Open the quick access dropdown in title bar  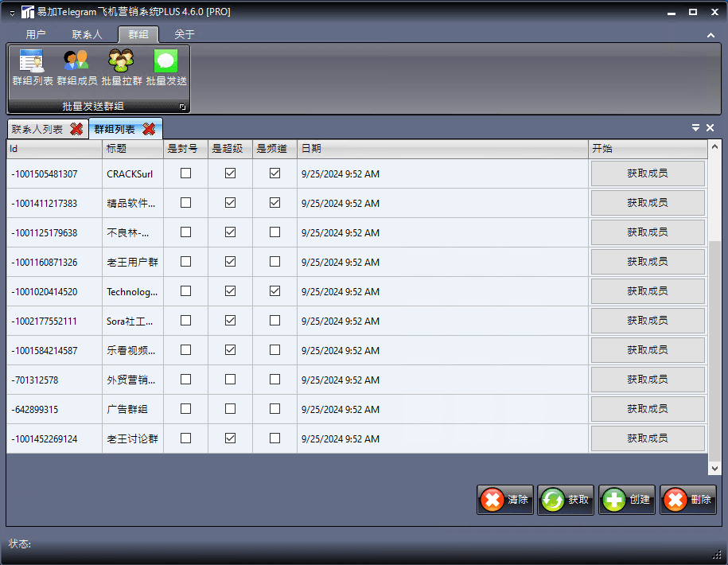pos(13,13)
